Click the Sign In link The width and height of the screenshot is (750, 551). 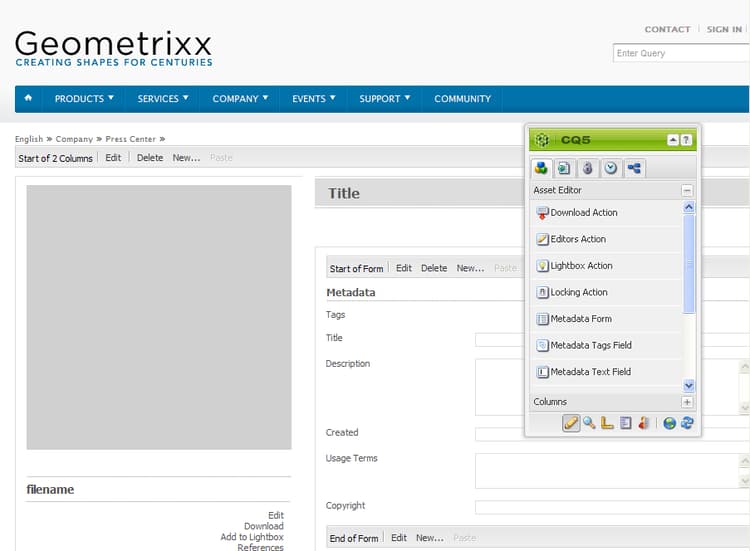point(724,29)
